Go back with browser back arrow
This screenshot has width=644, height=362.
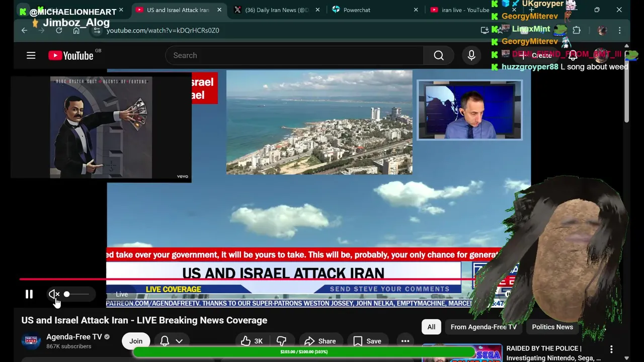pyautogui.click(x=24, y=30)
